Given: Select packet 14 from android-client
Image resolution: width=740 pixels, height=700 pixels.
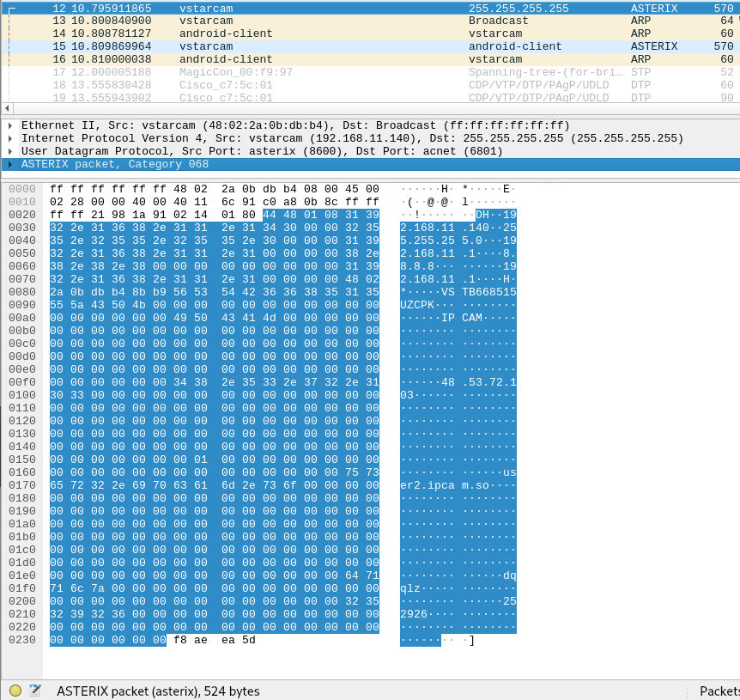Looking at the screenshot, I should [x=370, y=33].
